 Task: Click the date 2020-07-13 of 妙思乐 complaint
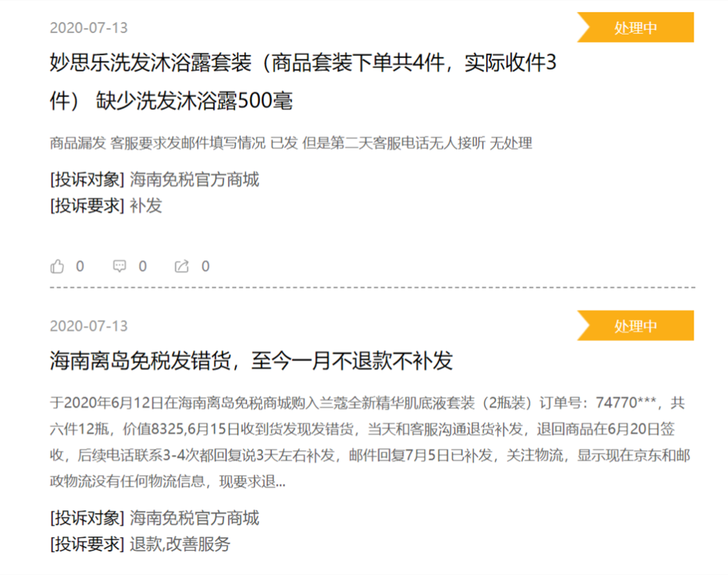click(x=89, y=28)
